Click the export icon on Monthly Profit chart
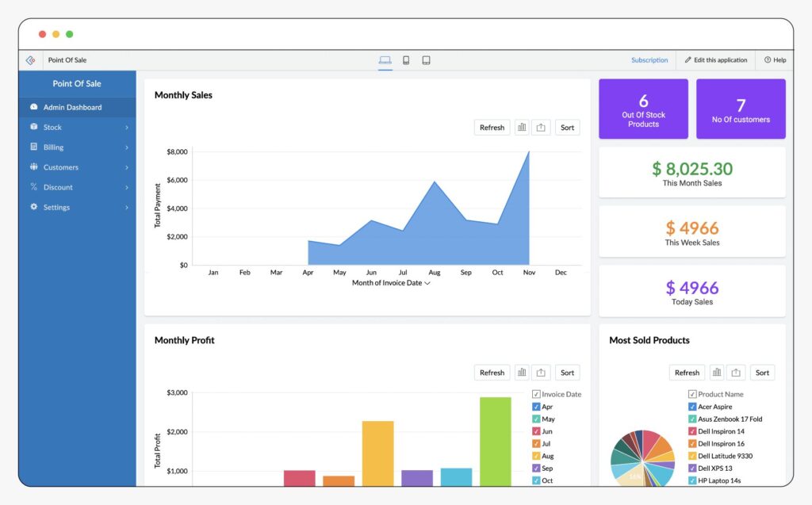Screen dimensions: 812x505 coord(540,372)
